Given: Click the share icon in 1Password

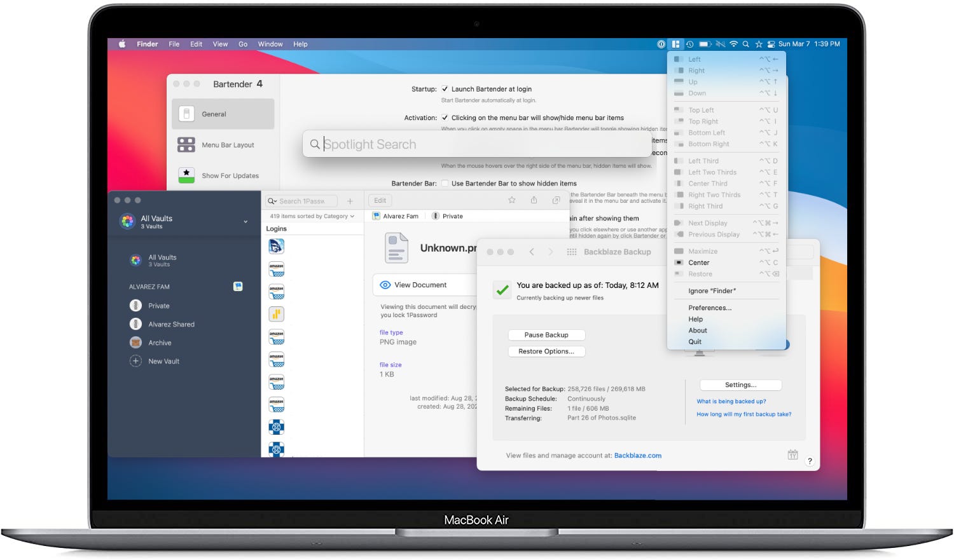Looking at the screenshot, I should pyautogui.click(x=534, y=200).
